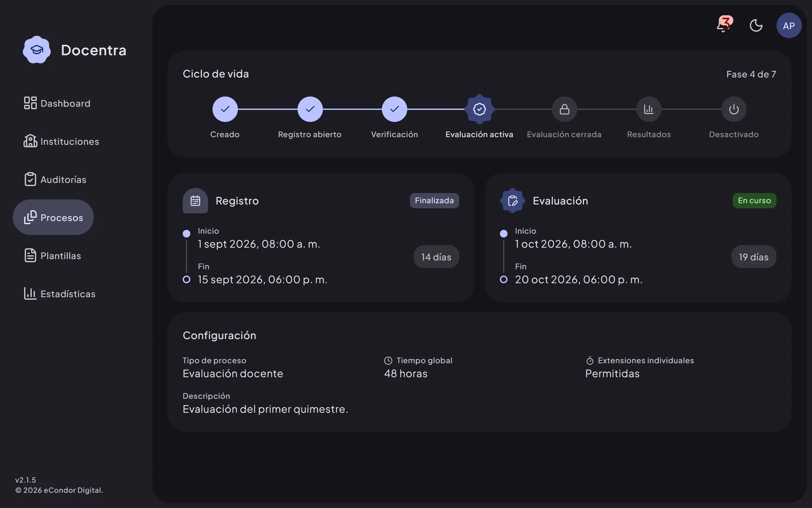Click the Registro calendar icon

click(195, 201)
